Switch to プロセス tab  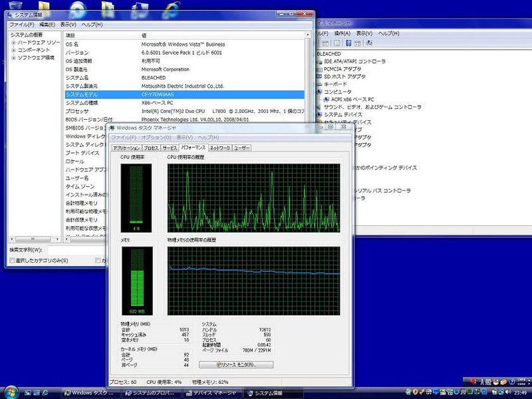pyautogui.click(x=151, y=148)
